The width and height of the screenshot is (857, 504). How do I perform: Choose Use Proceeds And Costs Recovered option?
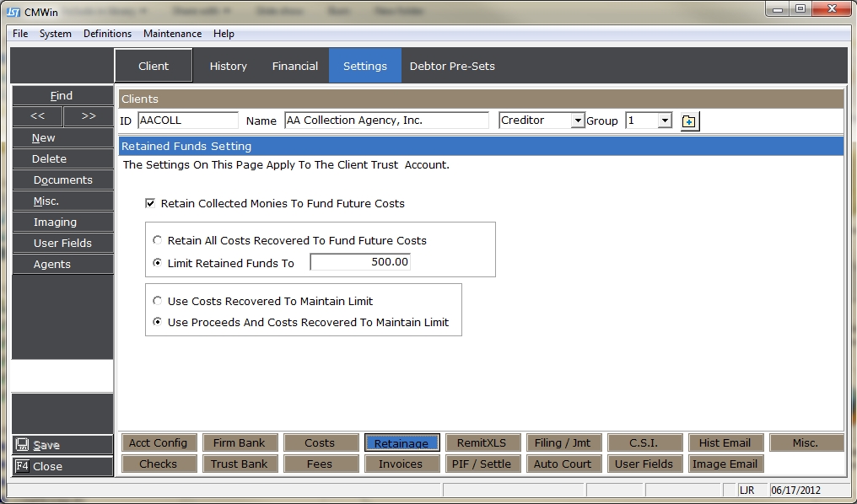coord(157,322)
